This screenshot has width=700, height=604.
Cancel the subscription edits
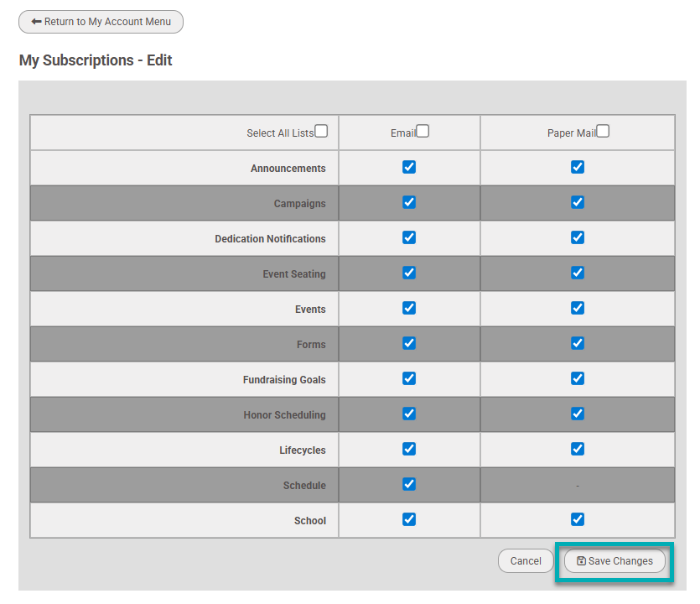[x=526, y=561]
